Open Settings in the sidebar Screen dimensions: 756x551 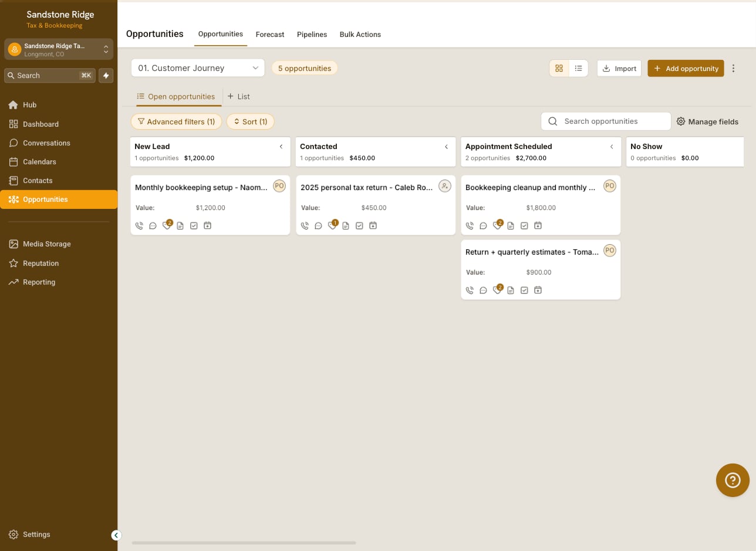coord(29,535)
